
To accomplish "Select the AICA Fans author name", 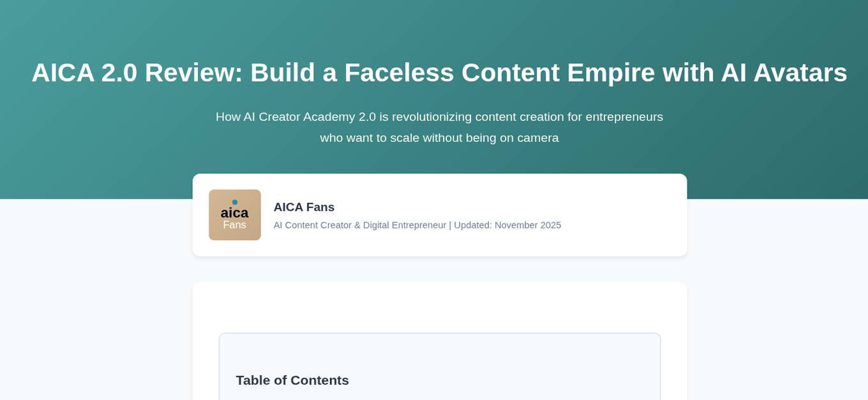I will (304, 207).
